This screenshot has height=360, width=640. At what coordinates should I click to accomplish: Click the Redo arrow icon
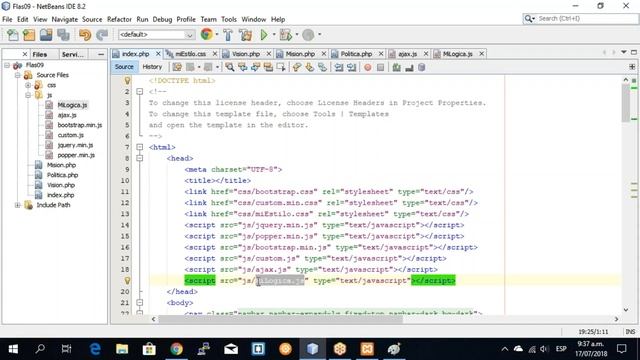click(x=102, y=35)
